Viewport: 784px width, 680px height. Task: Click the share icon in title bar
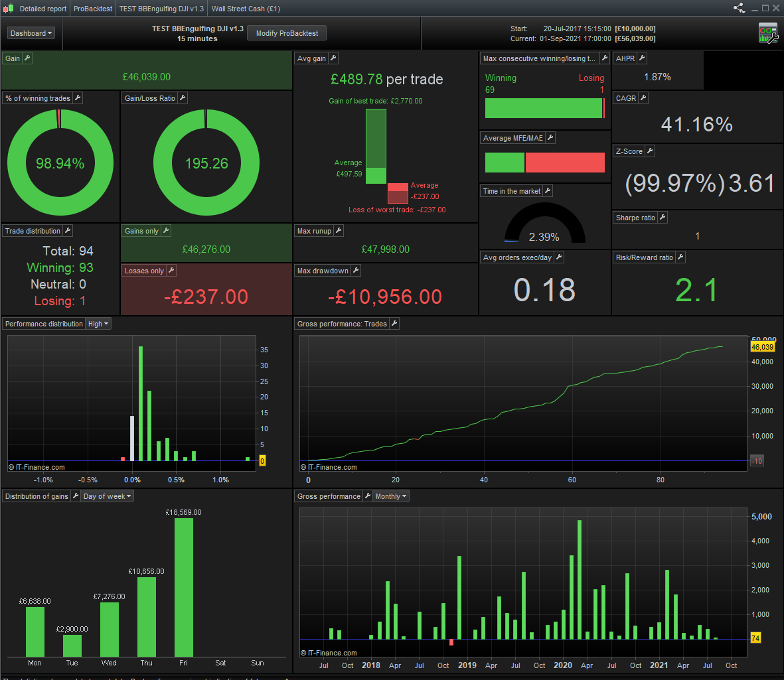pyautogui.click(x=739, y=8)
